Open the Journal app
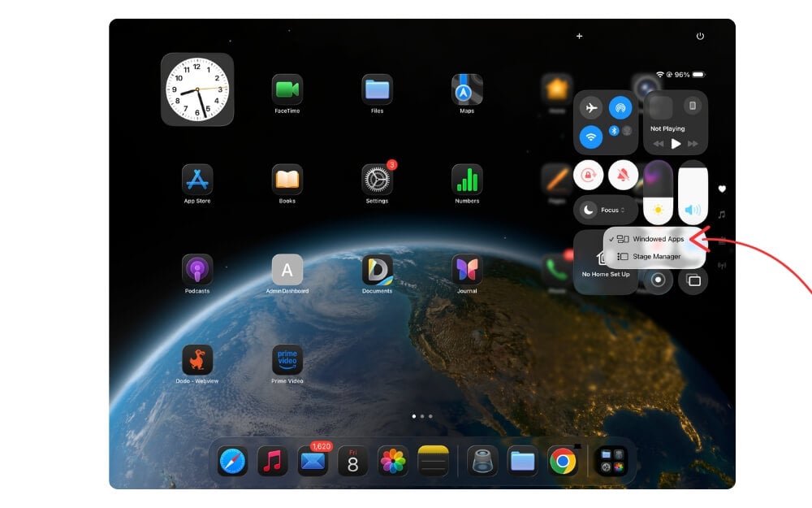 (467, 270)
